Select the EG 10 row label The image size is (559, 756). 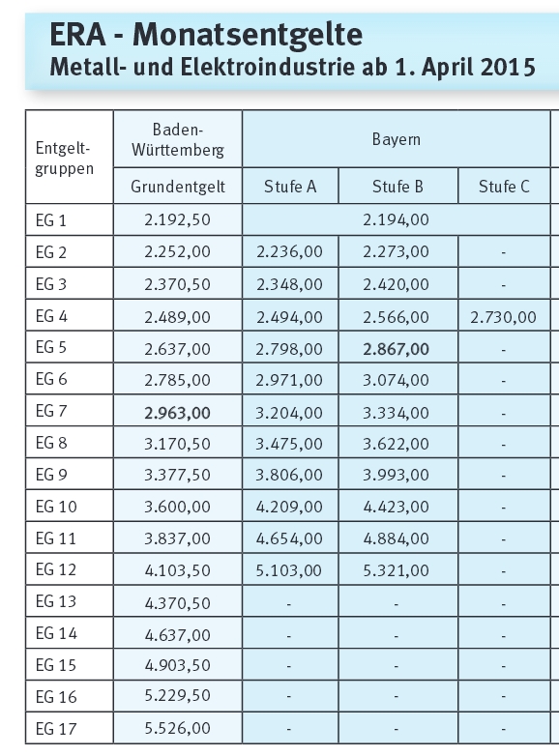[x=56, y=507]
